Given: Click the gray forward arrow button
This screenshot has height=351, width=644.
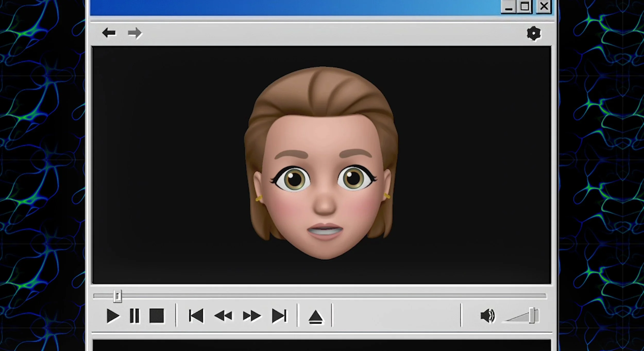Looking at the screenshot, I should click(134, 33).
